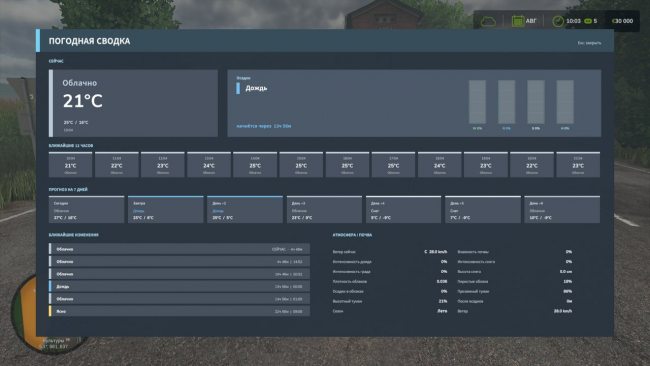Screen dimensions: 650x366
Task: Click the Высота снега row
Action: (x=515, y=271)
